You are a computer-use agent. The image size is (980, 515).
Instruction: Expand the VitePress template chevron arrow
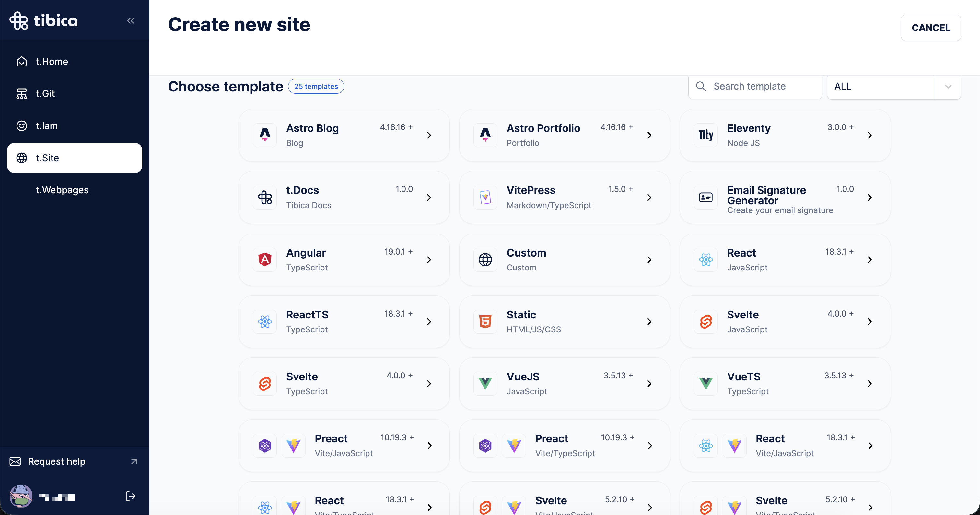pos(649,197)
